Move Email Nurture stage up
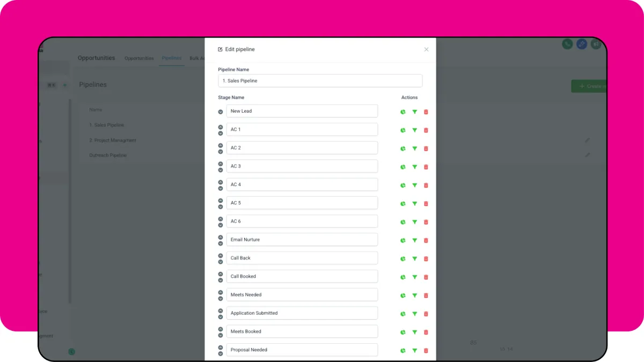This screenshot has width=644, height=362. click(221, 237)
